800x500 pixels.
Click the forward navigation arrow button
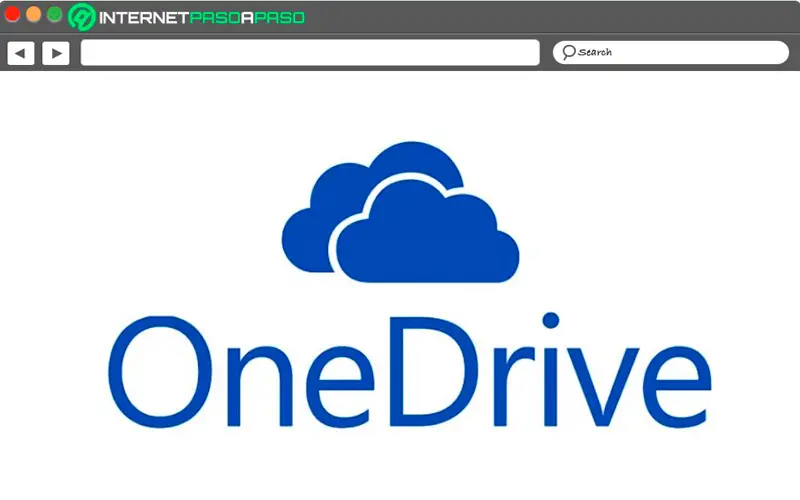56,53
